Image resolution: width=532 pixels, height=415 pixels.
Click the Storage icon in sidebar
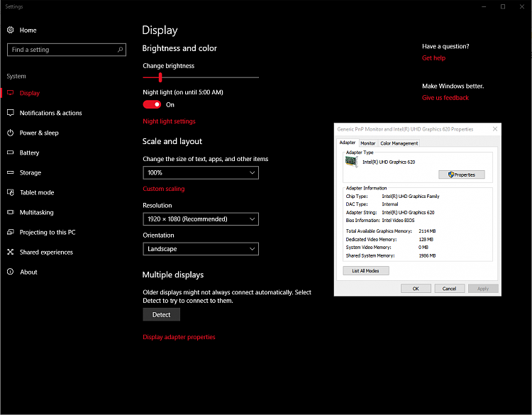(x=11, y=172)
